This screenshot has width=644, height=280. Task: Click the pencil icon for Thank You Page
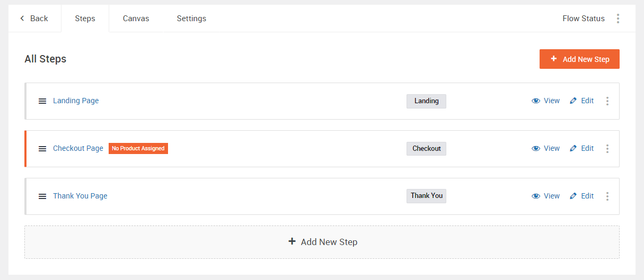tap(573, 196)
